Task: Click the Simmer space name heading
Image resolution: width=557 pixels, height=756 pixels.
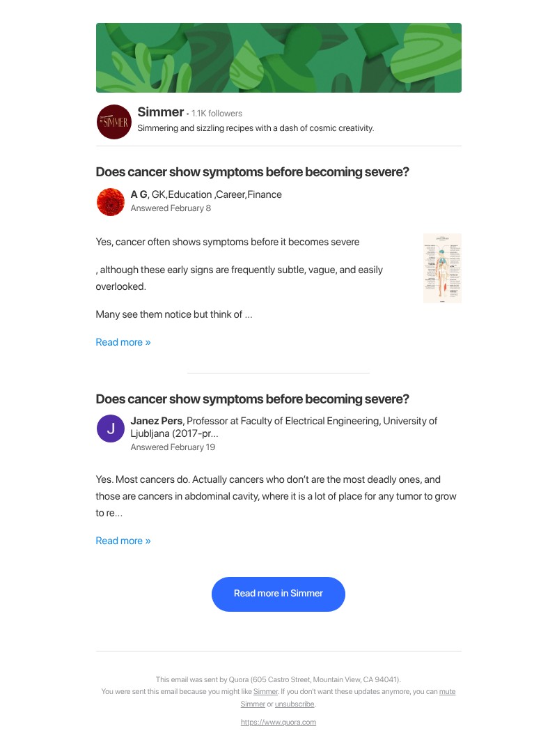Action: pyautogui.click(x=160, y=112)
